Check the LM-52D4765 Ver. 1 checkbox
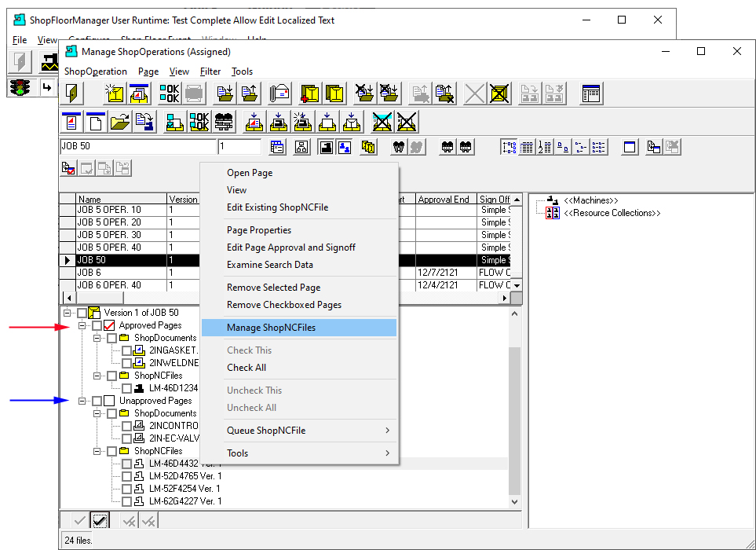The width and height of the screenshot is (756, 550). [x=127, y=476]
